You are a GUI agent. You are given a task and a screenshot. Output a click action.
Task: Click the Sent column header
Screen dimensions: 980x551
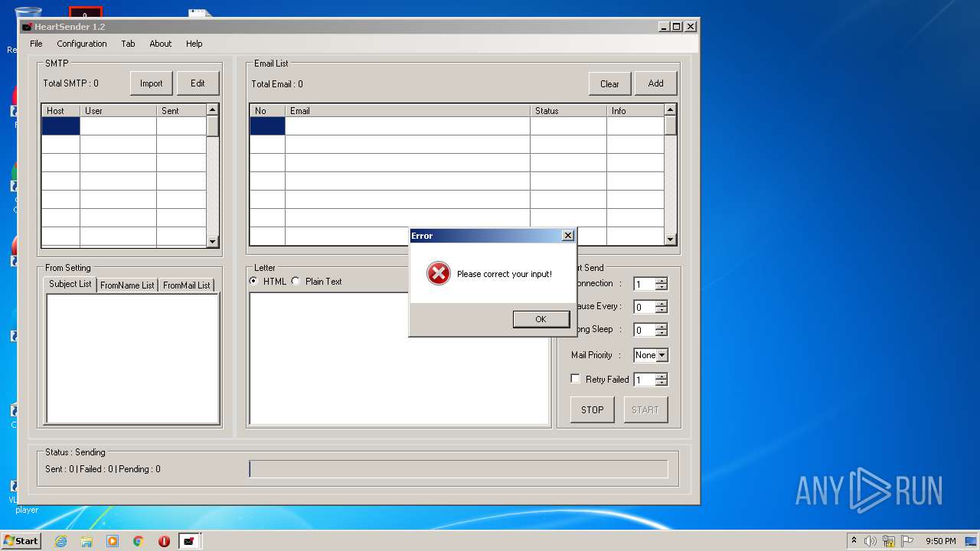tap(181, 111)
